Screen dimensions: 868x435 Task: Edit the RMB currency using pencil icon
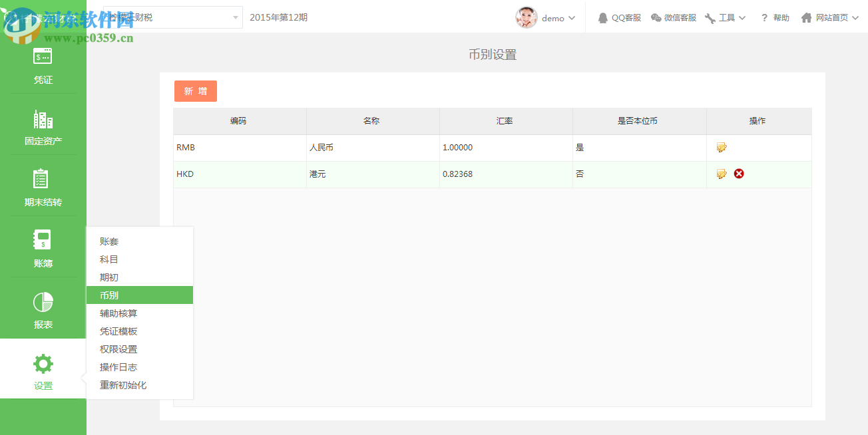(722, 147)
